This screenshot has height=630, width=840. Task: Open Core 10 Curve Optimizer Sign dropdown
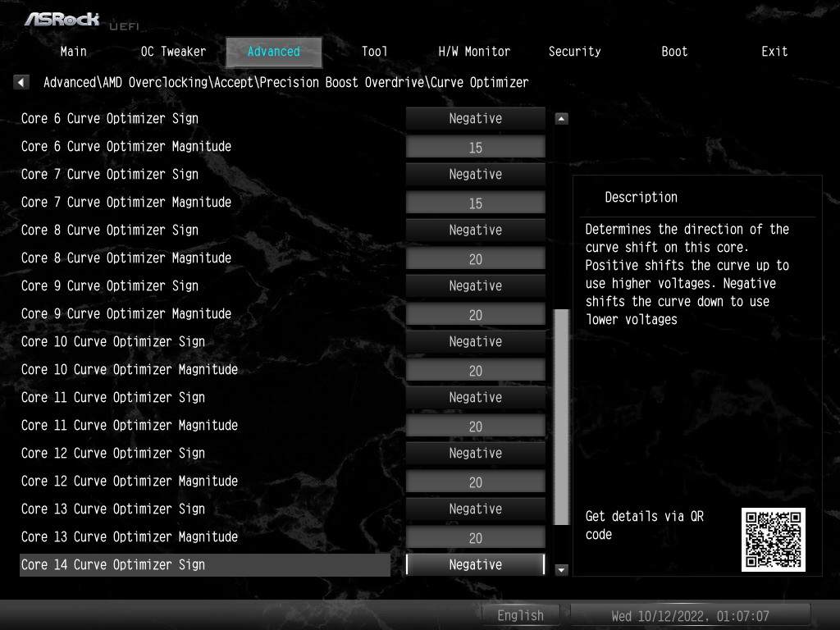[476, 341]
